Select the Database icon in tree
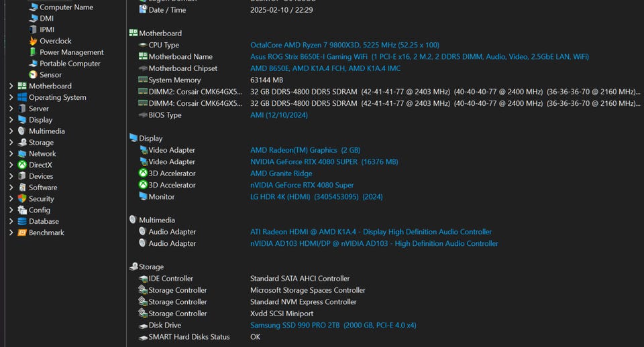This screenshot has width=644, height=347. click(22, 221)
